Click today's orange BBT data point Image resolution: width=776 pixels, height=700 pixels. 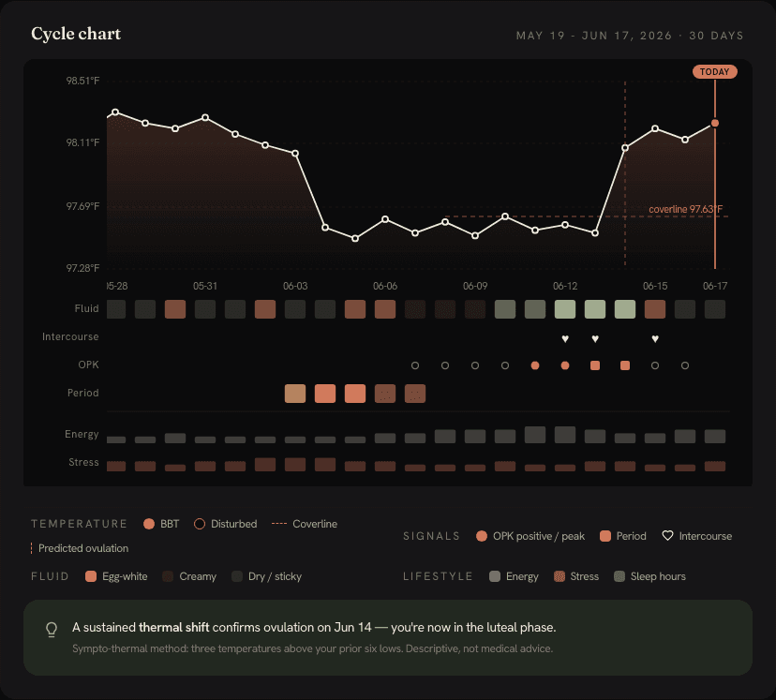tap(715, 123)
